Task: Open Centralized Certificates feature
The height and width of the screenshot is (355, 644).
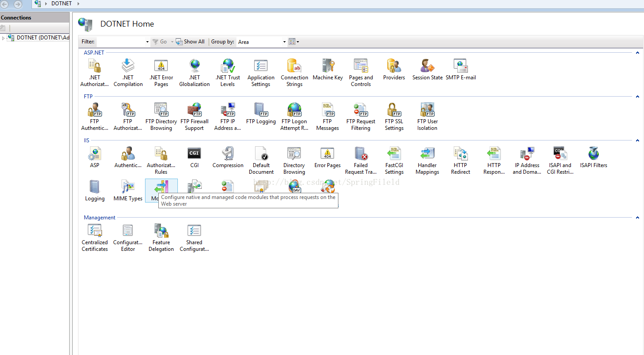Action: (94, 238)
